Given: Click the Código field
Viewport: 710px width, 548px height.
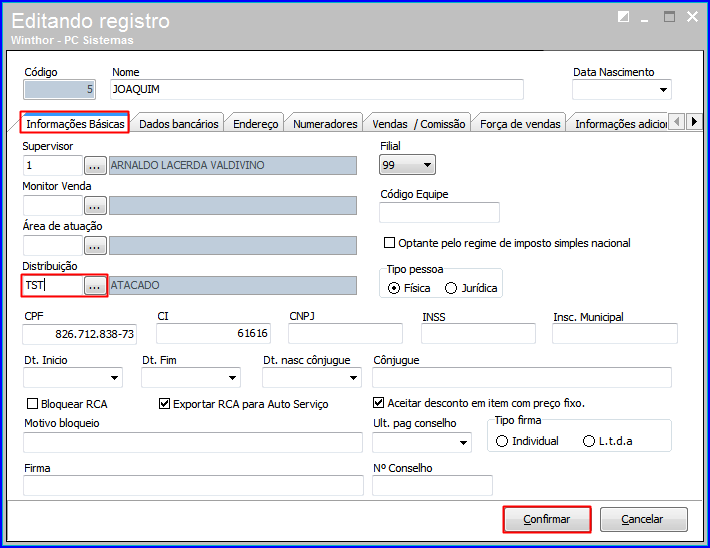Looking at the screenshot, I should pos(59,90).
